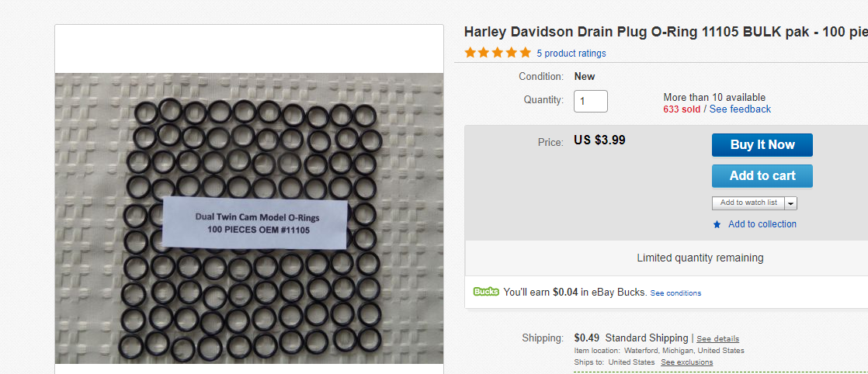This screenshot has width=868, height=374.
Task: Click the US $3.99 price
Action: click(x=599, y=140)
